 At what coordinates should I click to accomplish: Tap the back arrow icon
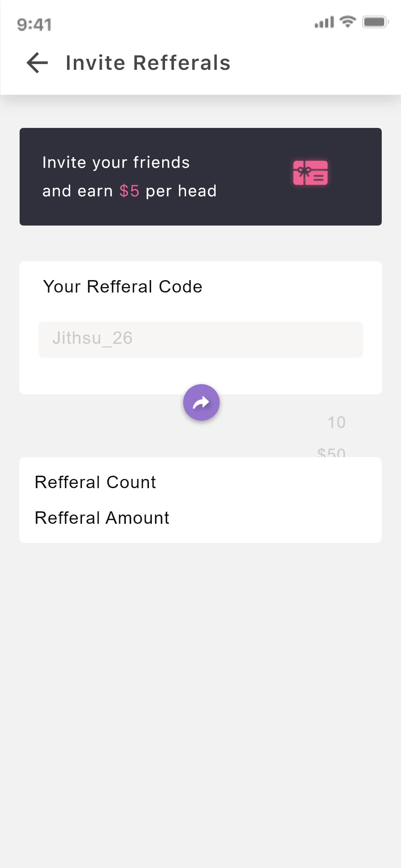tap(37, 63)
